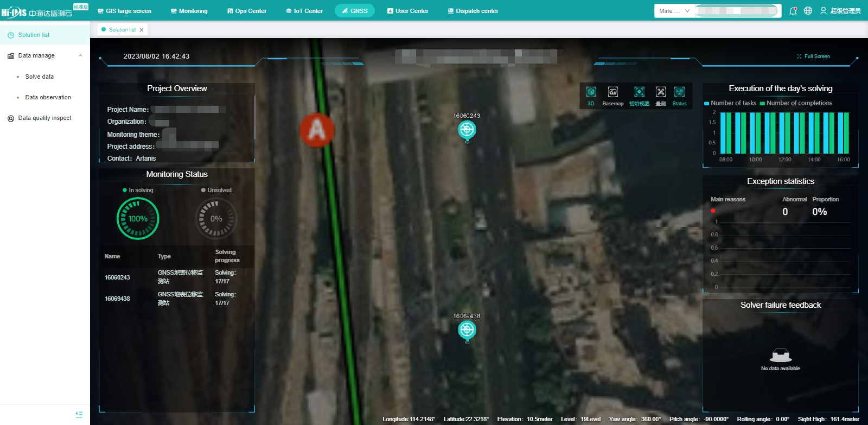Click the Solver failure feedback heading
Screen dimensions: 868x425
point(781,305)
